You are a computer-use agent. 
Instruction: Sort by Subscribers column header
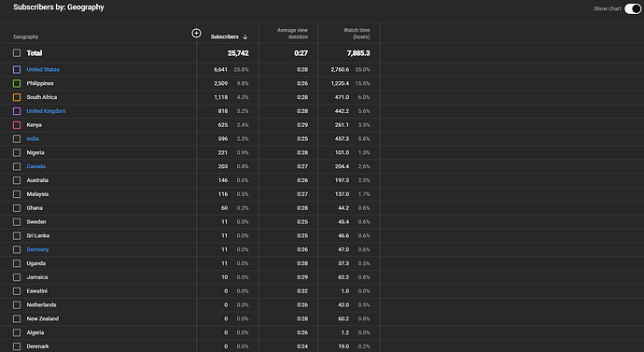[225, 37]
